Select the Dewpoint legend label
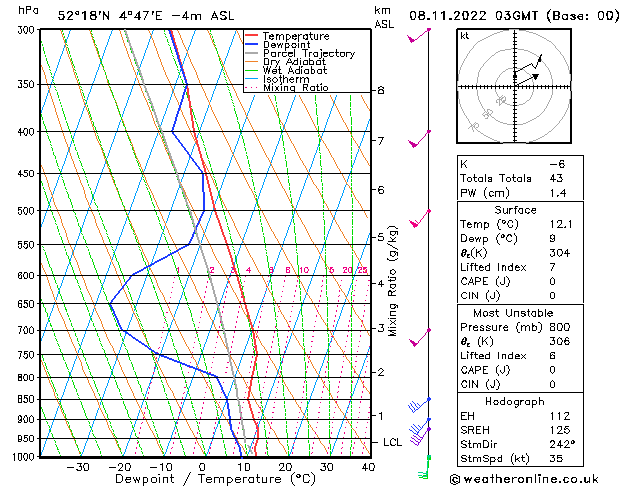Image resolution: width=629 pixels, height=486 pixels. [x=286, y=45]
